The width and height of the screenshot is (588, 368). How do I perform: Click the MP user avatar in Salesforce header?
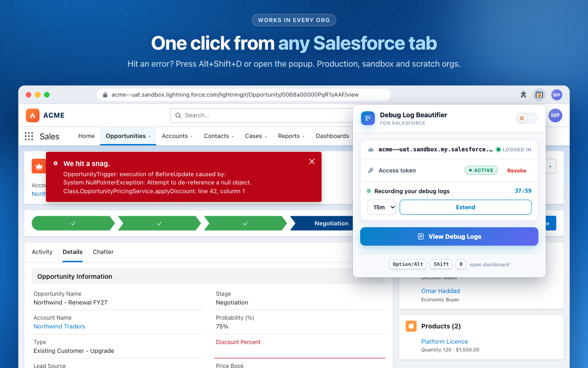[x=555, y=115]
